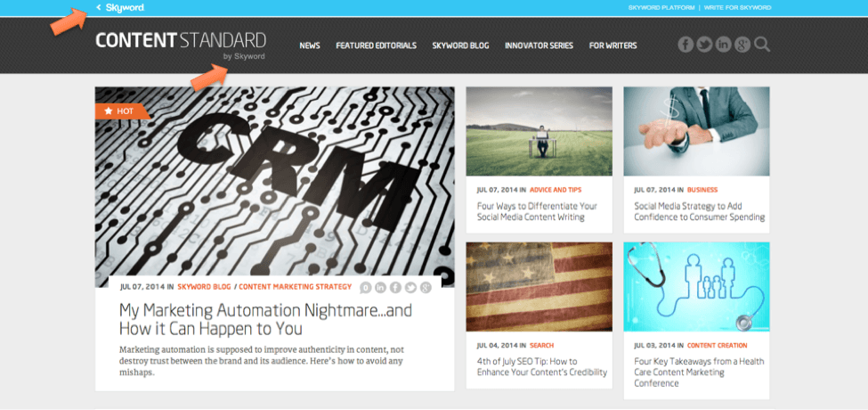Share featured post on Google Plus

point(426,288)
